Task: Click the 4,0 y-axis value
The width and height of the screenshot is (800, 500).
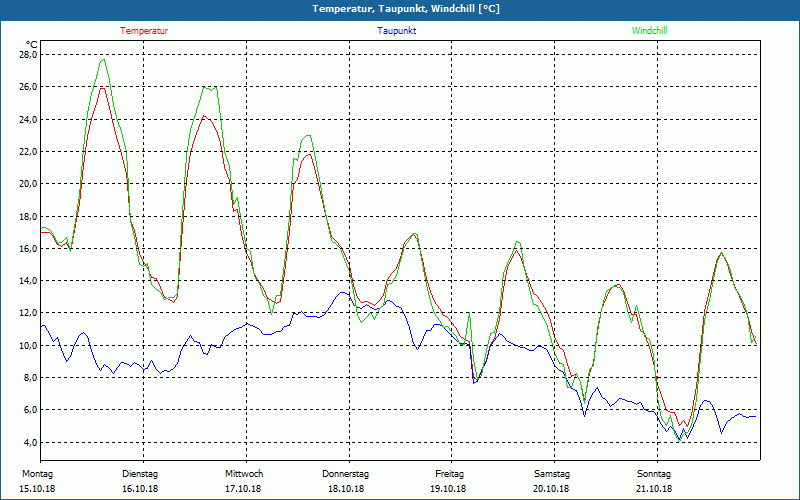Action: 31,442
